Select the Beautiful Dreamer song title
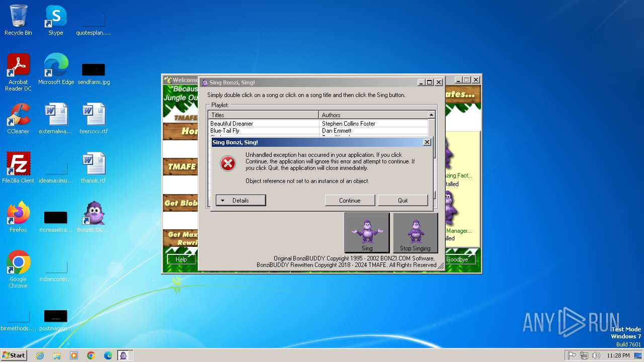 click(232, 124)
